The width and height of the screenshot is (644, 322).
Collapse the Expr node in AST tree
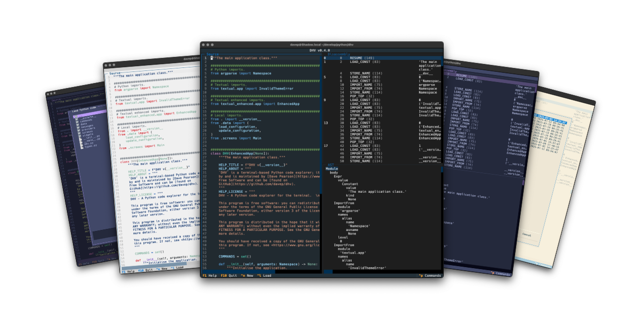(337, 176)
